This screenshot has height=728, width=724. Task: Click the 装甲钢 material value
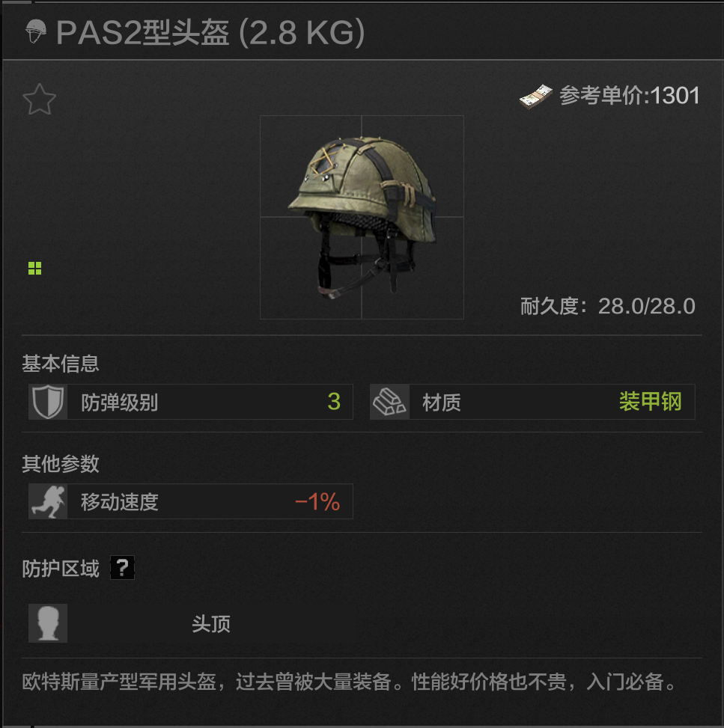point(650,402)
